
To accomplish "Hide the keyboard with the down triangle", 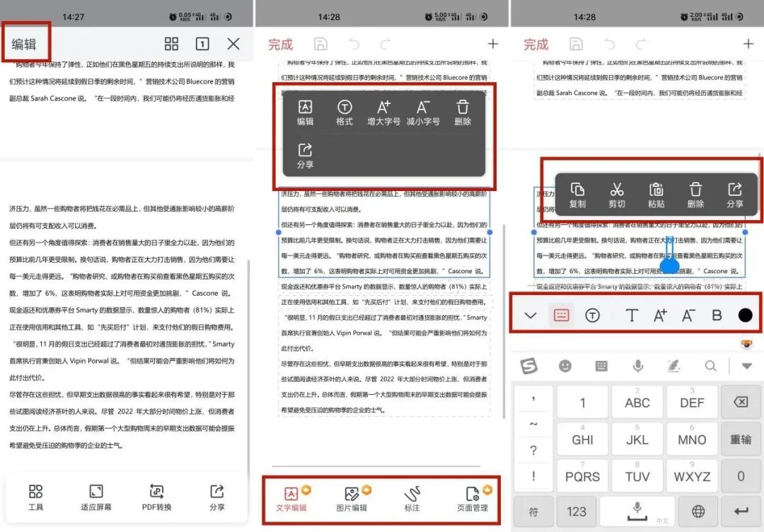I will pos(746,366).
